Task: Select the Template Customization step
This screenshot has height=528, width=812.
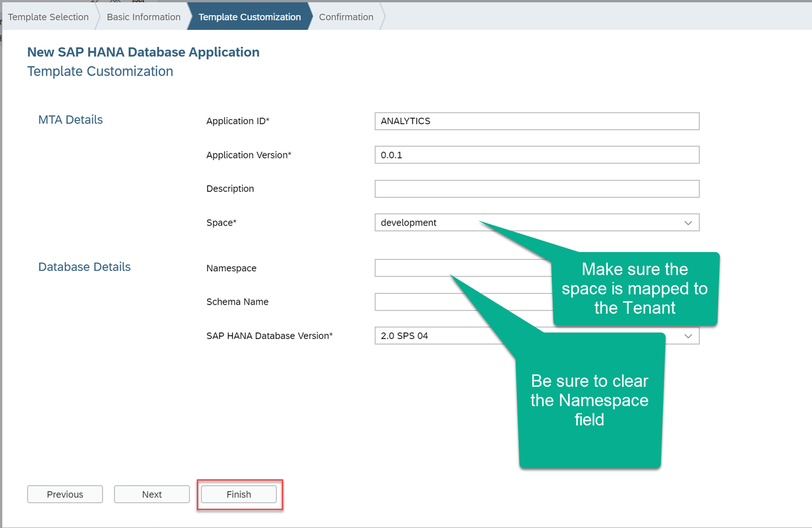Action: pyautogui.click(x=250, y=17)
